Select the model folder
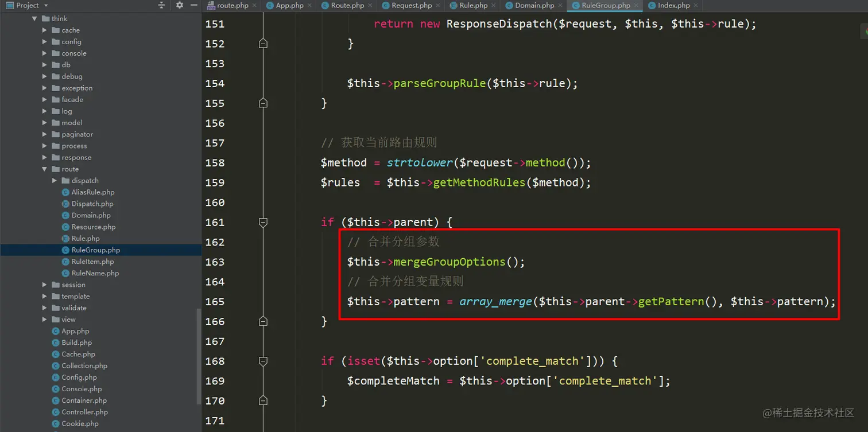868x432 pixels. 72,122
